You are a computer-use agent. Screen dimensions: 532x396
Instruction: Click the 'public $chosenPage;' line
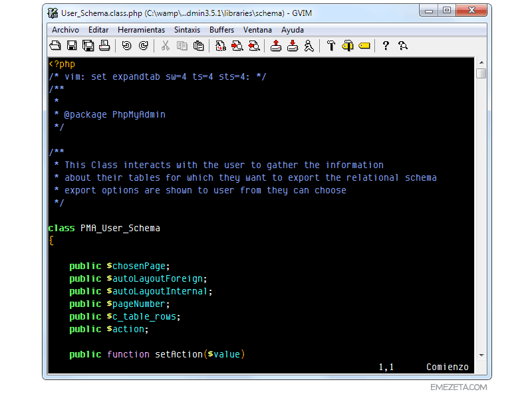coord(120,266)
